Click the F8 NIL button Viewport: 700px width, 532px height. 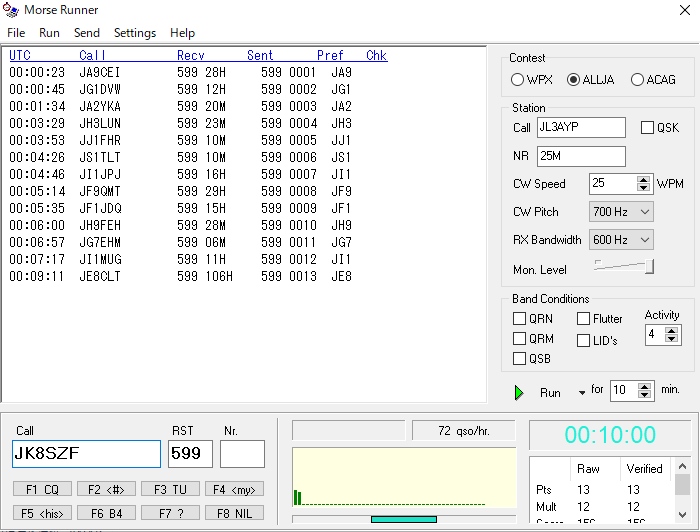pyautogui.click(x=234, y=513)
